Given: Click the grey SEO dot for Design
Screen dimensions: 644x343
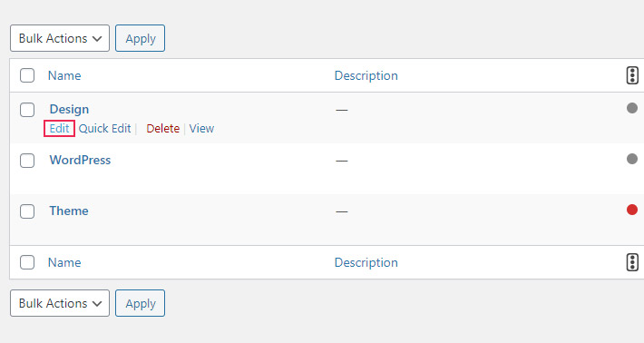Looking at the screenshot, I should [x=632, y=108].
